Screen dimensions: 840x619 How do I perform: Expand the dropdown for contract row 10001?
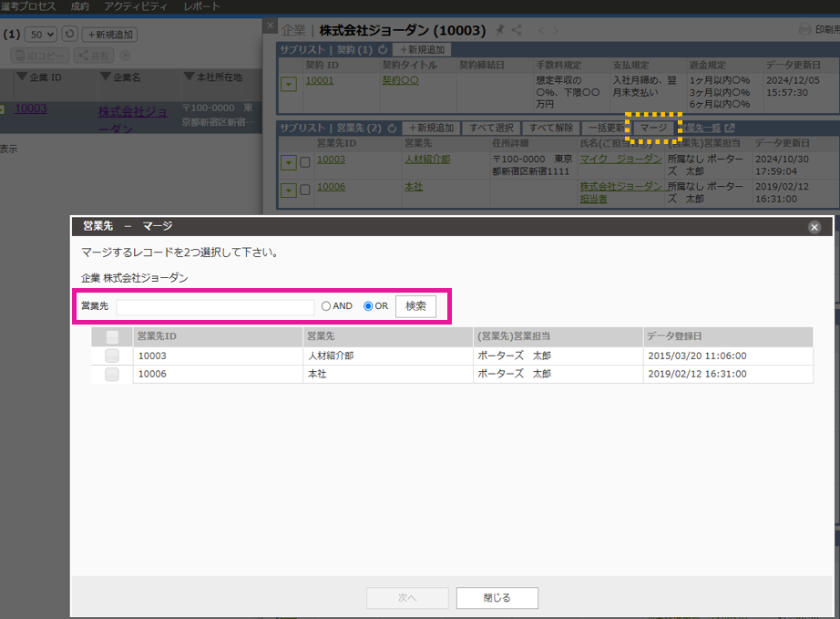coord(289,84)
